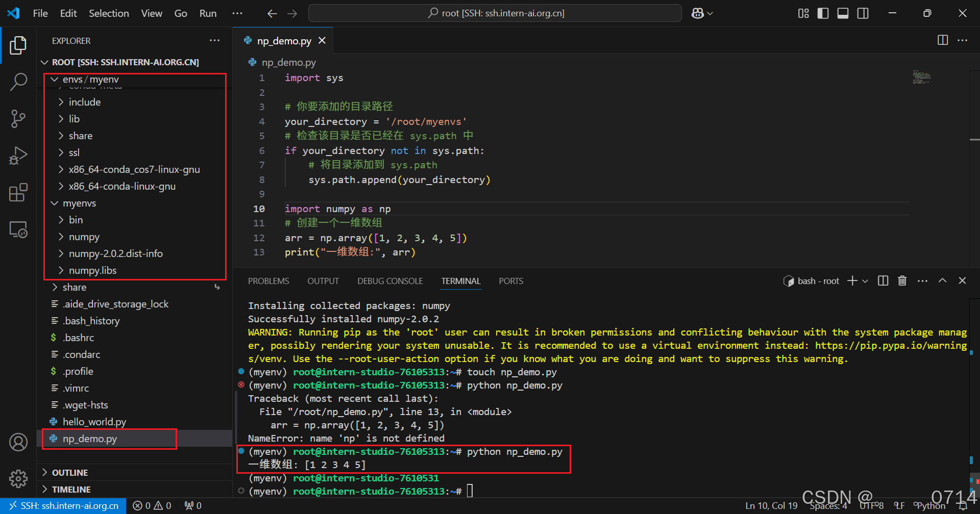
Task: Open terminal panel More Actions ellipsis
Action: click(922, 280)
